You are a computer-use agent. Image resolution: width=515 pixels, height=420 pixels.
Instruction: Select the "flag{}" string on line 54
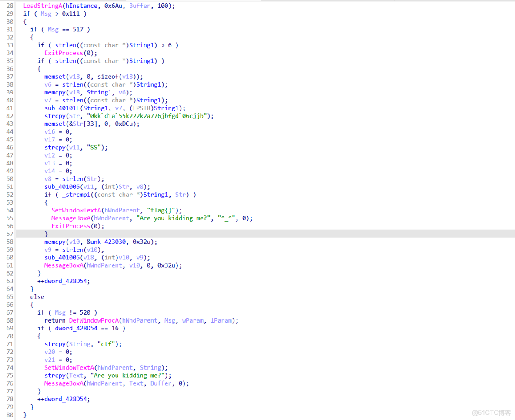(x=161, y=211)
